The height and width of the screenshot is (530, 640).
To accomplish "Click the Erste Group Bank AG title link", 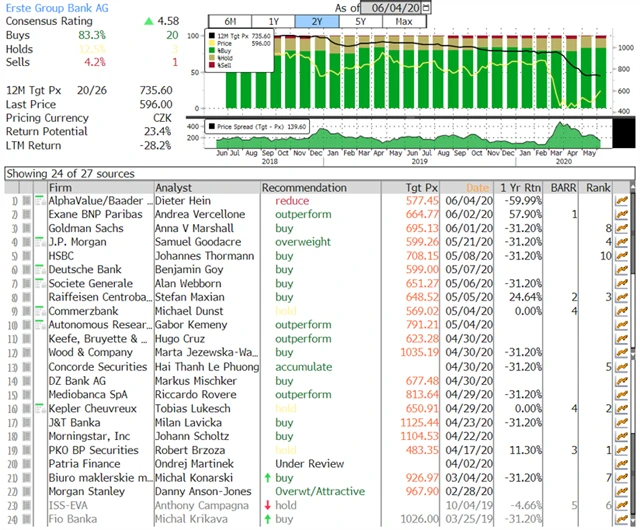I will (x=52, y=6).
